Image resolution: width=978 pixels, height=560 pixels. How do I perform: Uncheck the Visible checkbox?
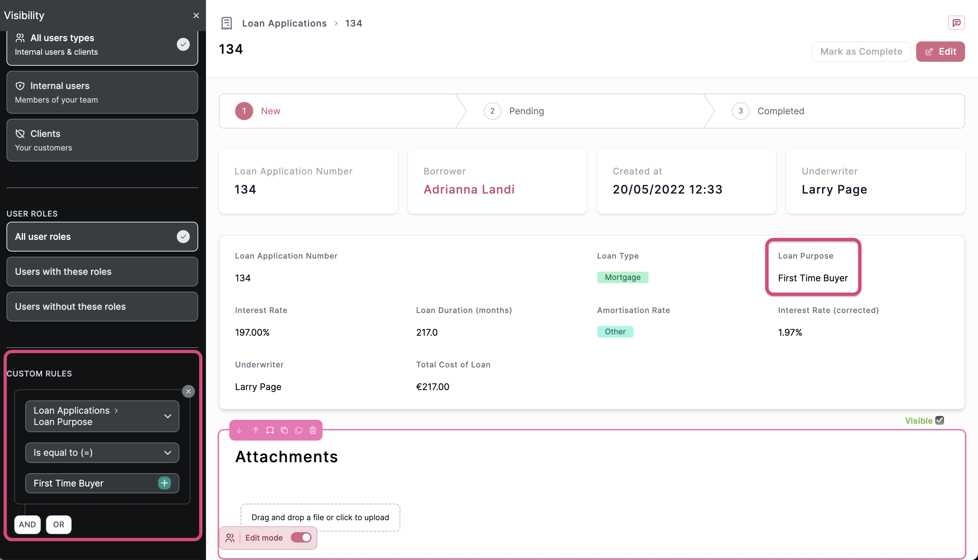939,420
